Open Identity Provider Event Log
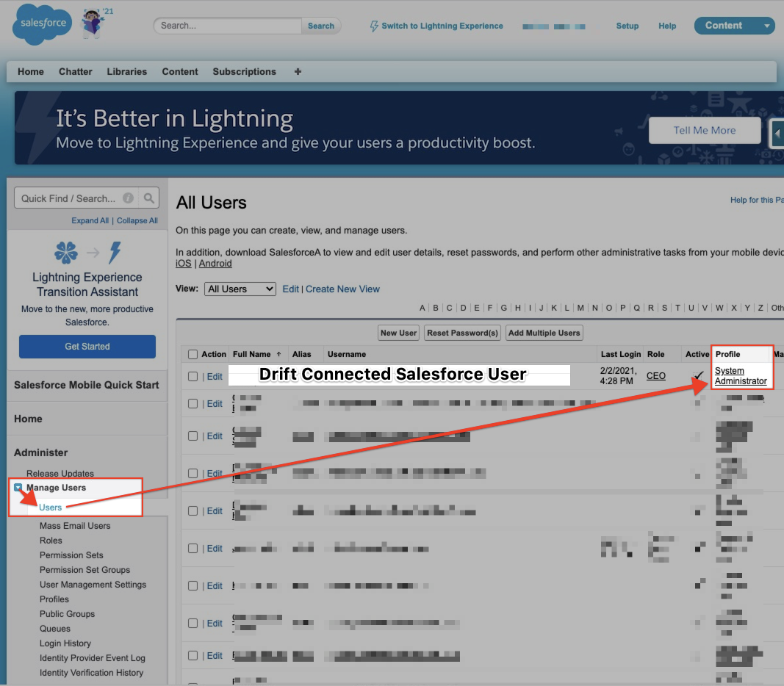784x686 pixels. [x=92, y=658]
